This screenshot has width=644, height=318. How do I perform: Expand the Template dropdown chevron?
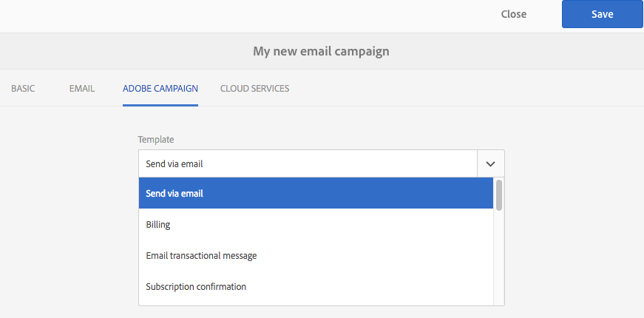click(491, 163)
